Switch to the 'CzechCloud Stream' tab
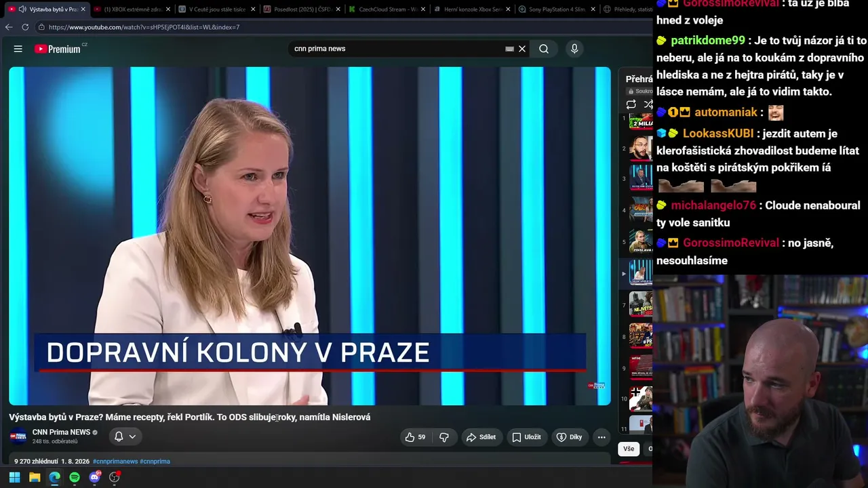 (x=388, y=9)
